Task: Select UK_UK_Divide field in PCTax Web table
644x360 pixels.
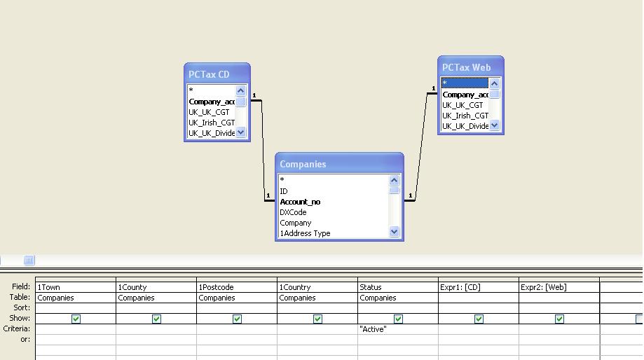Action: [x=465, y=126]
